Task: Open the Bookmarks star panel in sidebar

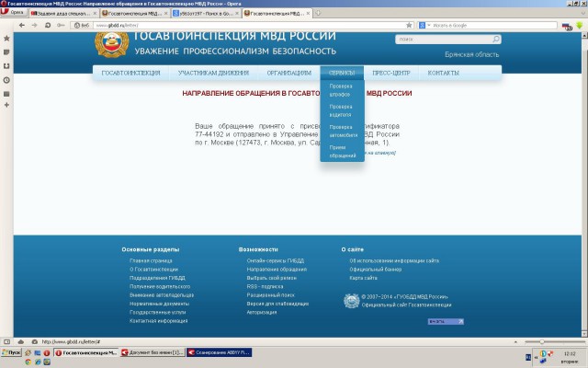Action: [x=6, y=38]
